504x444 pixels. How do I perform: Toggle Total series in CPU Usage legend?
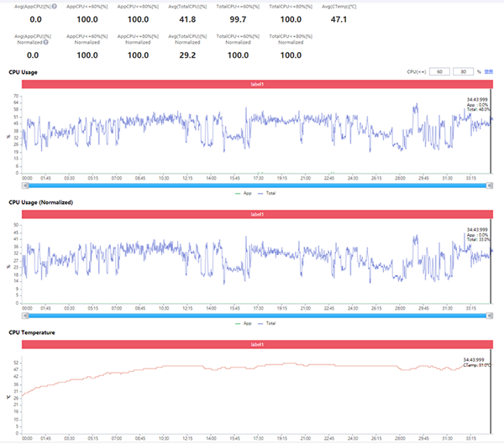click(272, 192)
